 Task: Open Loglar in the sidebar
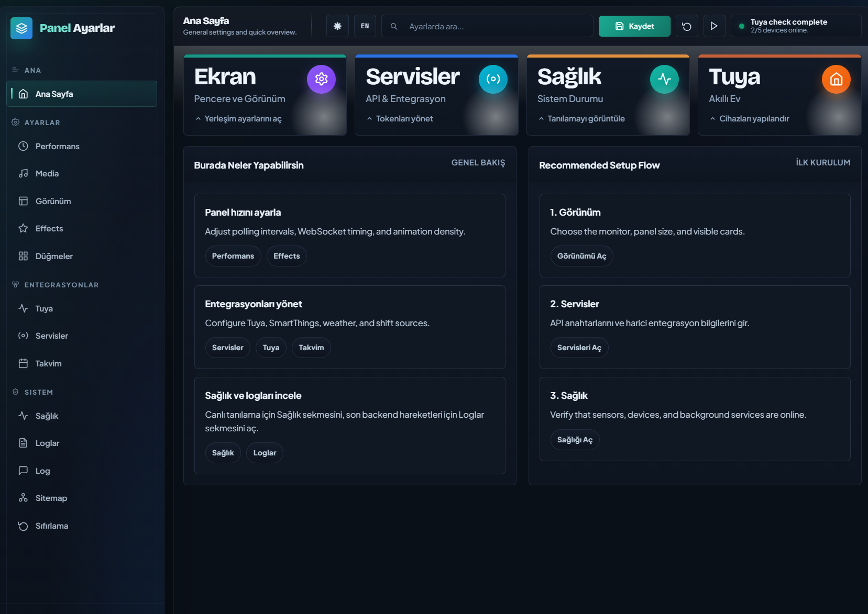pyautogui.click(x=82, y=443)
